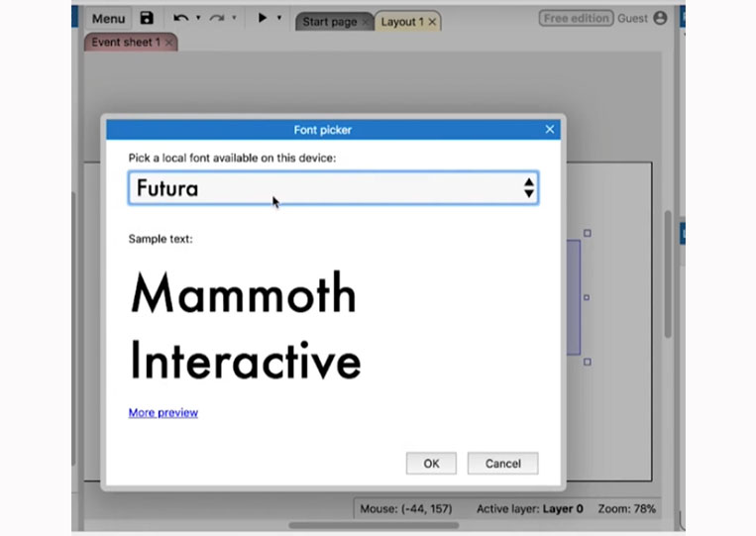Close the Event sheet 1 tab
The image size is (756, 536).
[168, 43]
